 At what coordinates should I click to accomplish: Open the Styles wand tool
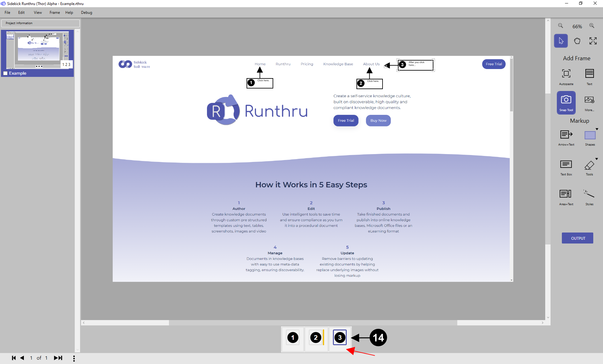click(x=589, y=197)
